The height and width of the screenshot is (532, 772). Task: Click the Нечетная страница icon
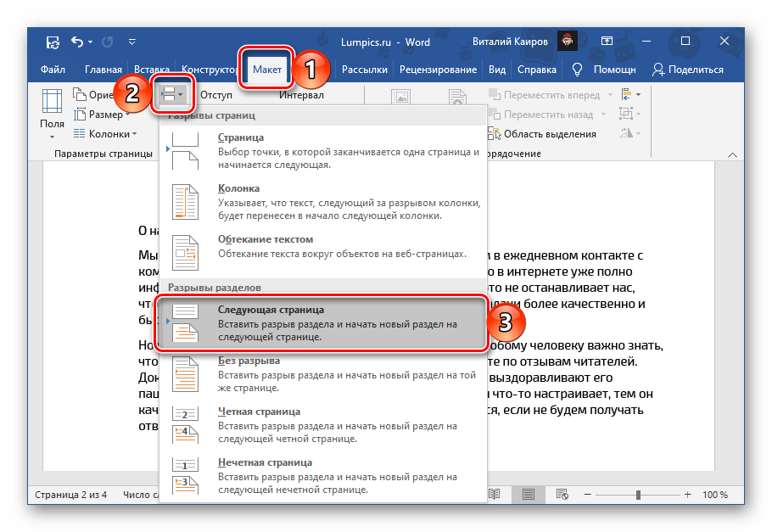185,476
